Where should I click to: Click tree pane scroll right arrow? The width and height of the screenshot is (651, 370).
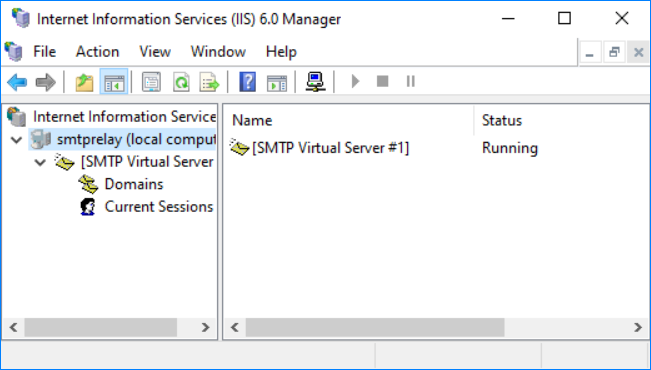[x=205, y=327]
